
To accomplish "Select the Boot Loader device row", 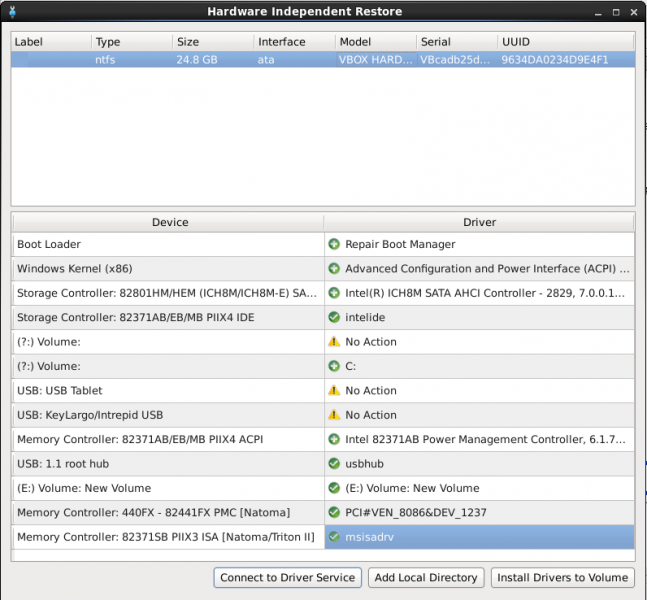I will pos(168,244).
